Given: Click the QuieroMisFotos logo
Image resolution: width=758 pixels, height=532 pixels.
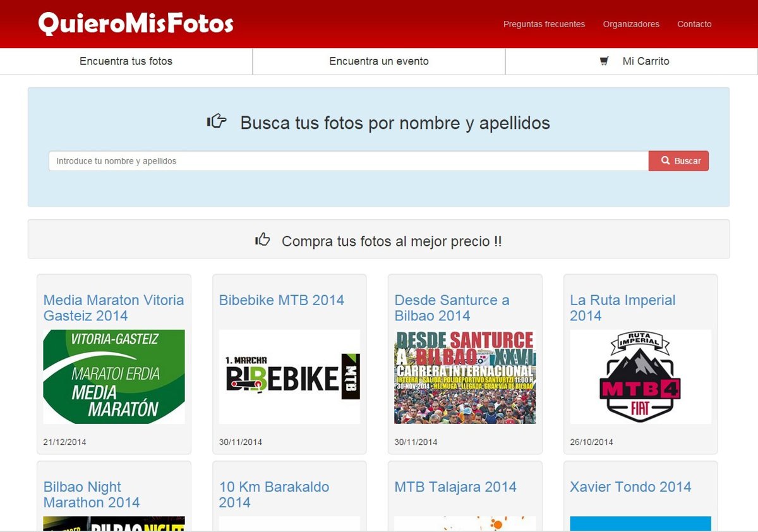Looking at the screenshot, I should pyautogui.click(x=136, y=24).
